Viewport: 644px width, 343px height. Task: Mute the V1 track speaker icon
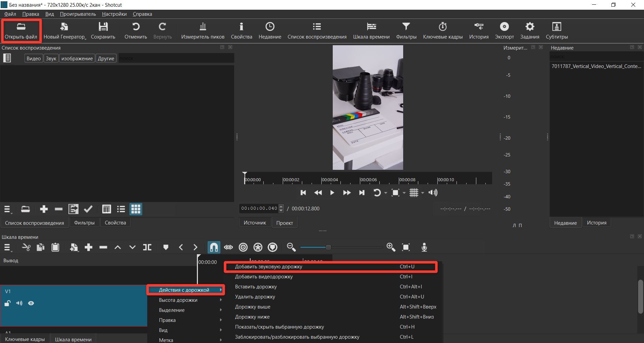[x=19, y=303]
